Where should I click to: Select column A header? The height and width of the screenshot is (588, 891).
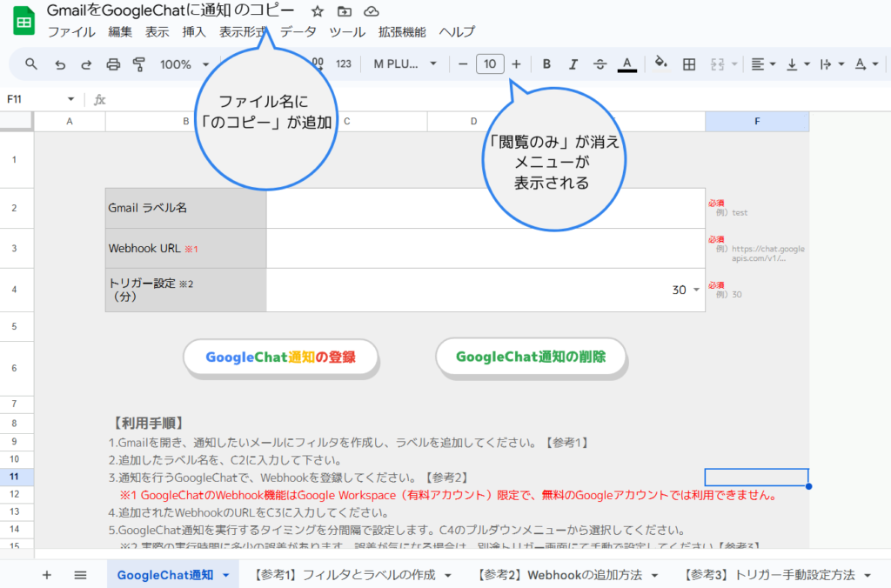[x=70, y=122]
